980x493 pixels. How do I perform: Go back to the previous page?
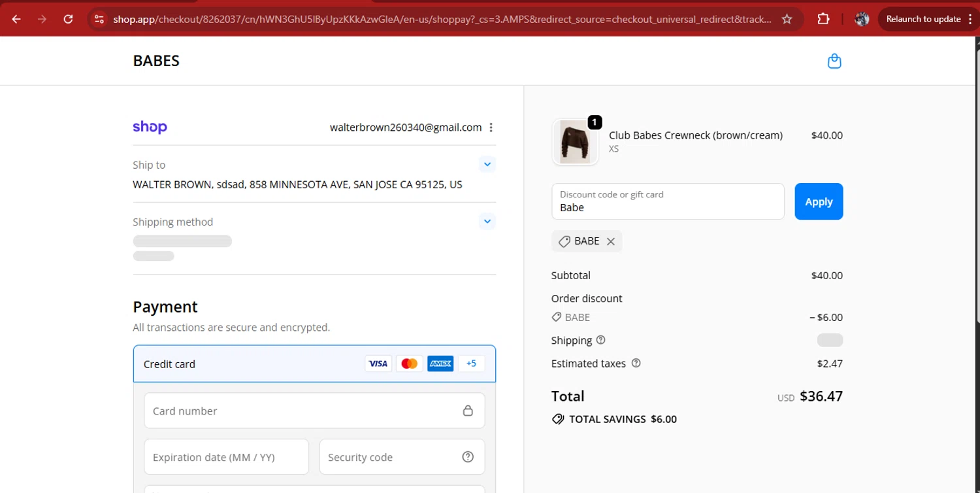16,19
